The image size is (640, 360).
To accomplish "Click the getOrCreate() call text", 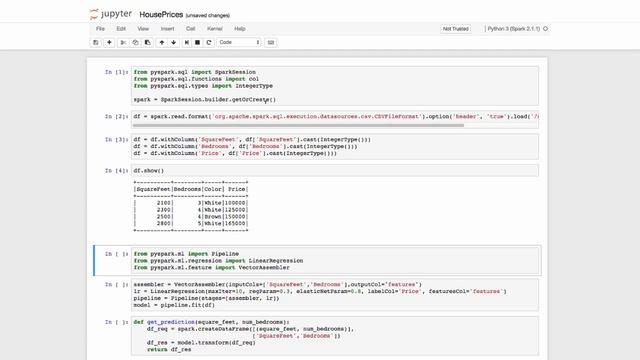I will coord(254,100).
